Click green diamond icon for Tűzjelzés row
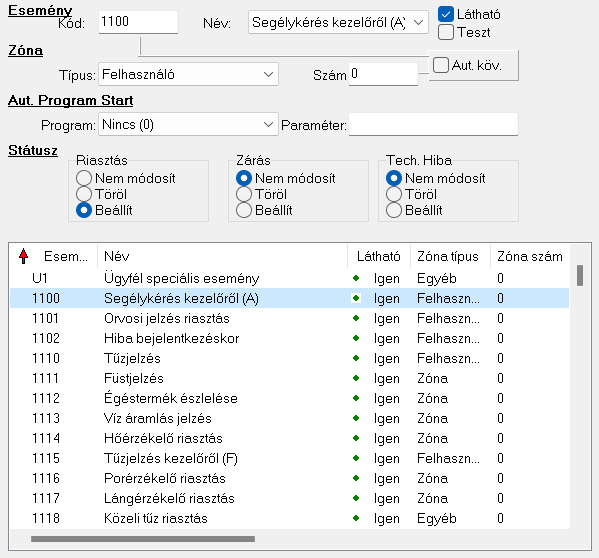This screenshot has height=558, width=599. 356,358
